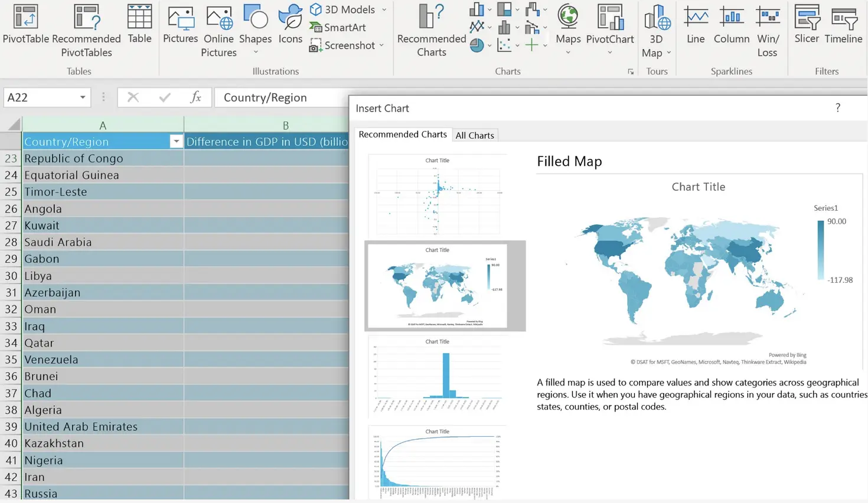Click the cell containing Venezuela
Viewport: 868px width, 503px height.
pyautogui.click(x=103, y=360)
